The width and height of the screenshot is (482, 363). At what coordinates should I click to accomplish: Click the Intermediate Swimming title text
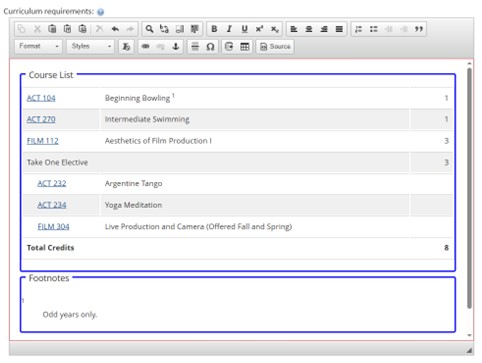(x=147, y=119)
